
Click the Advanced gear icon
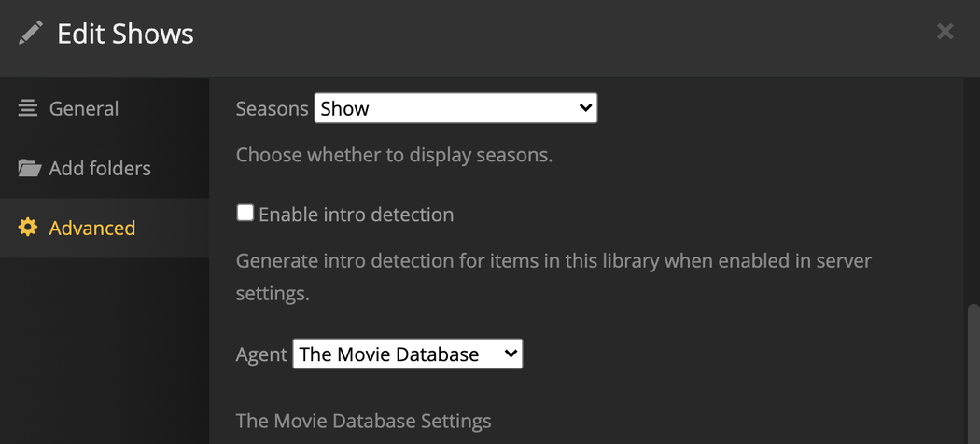(28, 228)
